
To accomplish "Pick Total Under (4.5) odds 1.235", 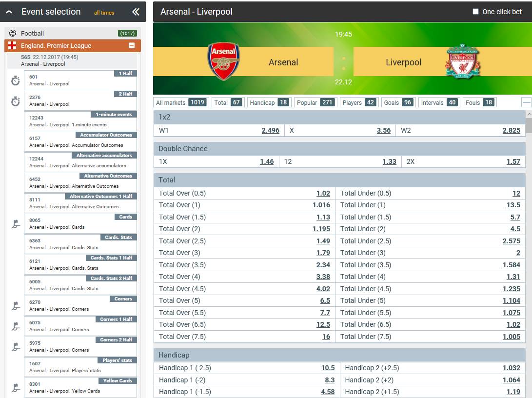I will [x=512, y=289].
